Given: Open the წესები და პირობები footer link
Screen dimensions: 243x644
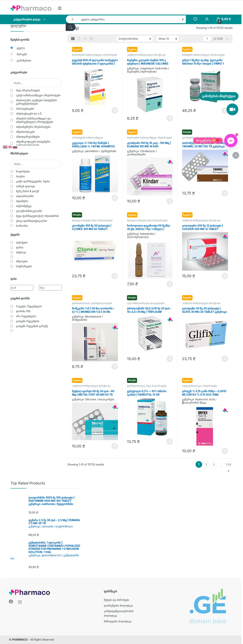Looking at the screenshot, I should pos(116,600).
